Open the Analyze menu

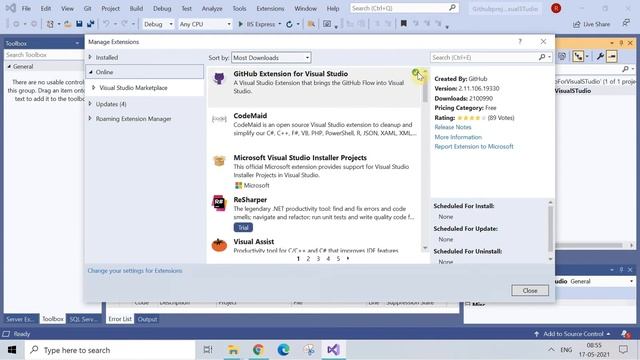pos(212,8)
